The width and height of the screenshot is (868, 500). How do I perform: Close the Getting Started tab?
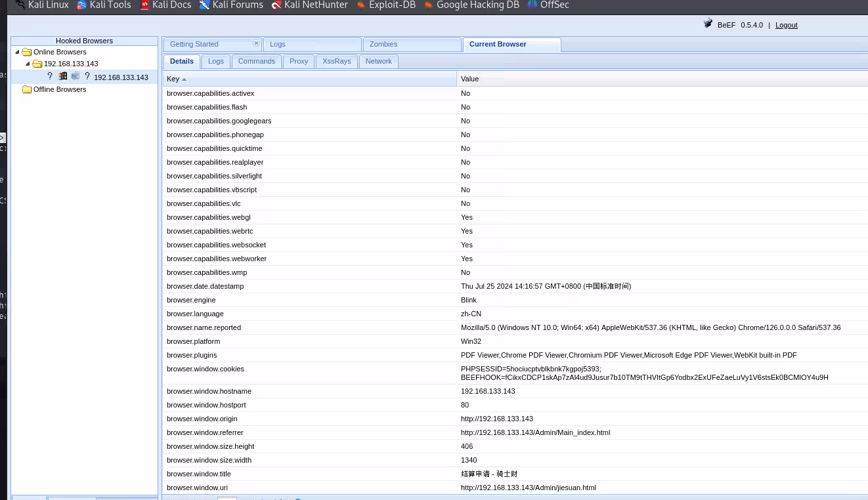(256, 43)
